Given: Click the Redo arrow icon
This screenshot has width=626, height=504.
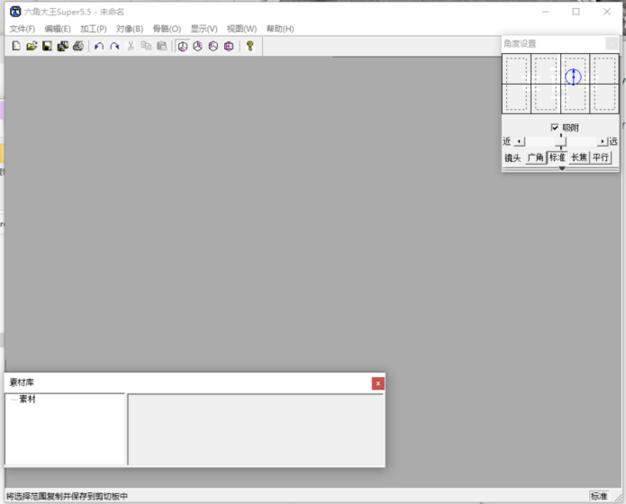Looking at the screenshot, I should 114,46.
